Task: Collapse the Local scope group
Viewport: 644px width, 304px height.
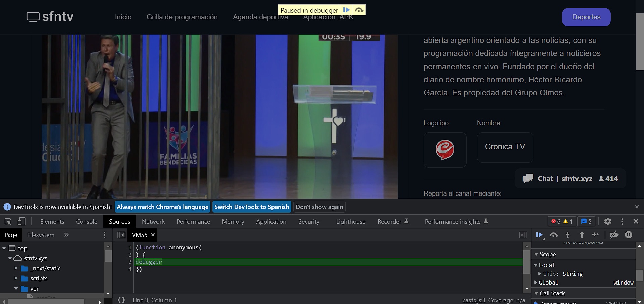Action: 536,265
